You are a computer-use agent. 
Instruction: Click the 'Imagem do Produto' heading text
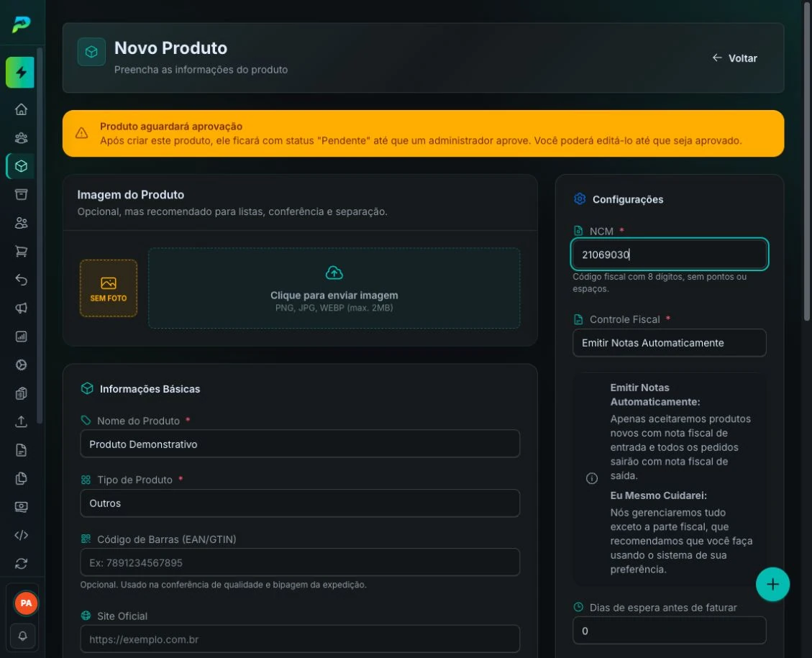130,195
